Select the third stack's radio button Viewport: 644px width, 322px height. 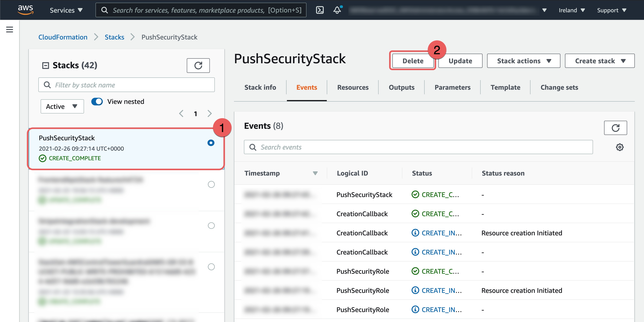click(x=211, y=226)
